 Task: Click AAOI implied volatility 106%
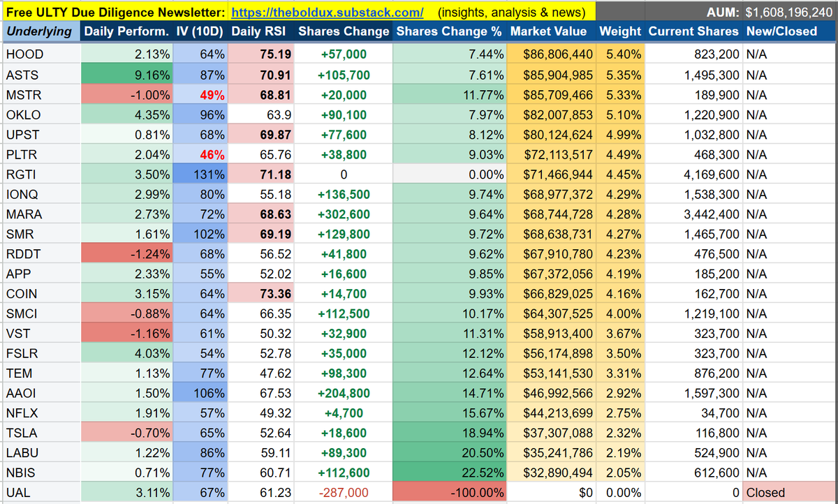pyautogui.click(x=200, y=392)
